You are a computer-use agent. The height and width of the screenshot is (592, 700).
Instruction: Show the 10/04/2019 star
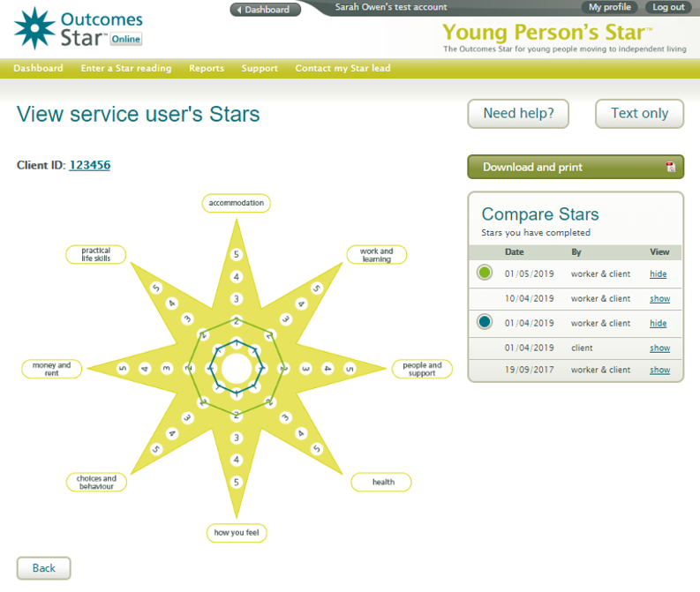[659, 298]
